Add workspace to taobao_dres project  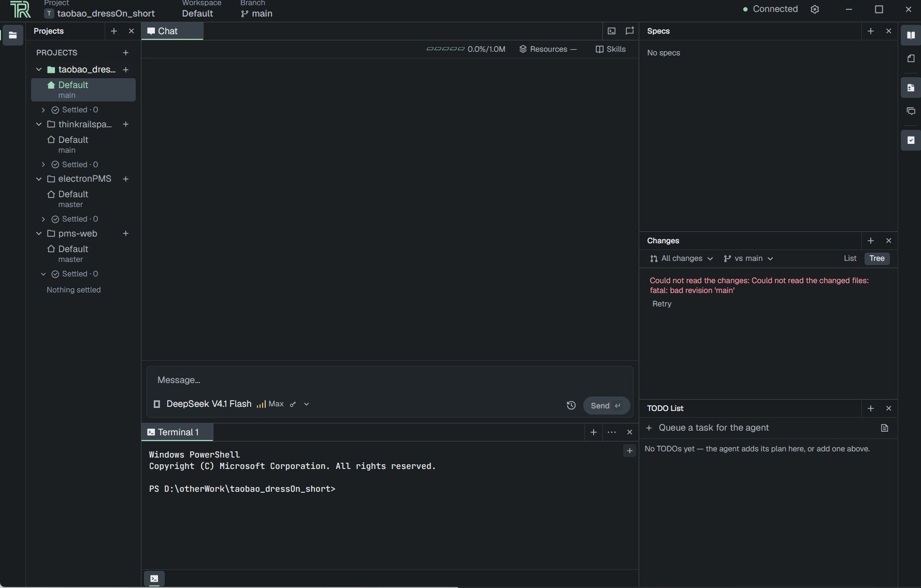125,69
